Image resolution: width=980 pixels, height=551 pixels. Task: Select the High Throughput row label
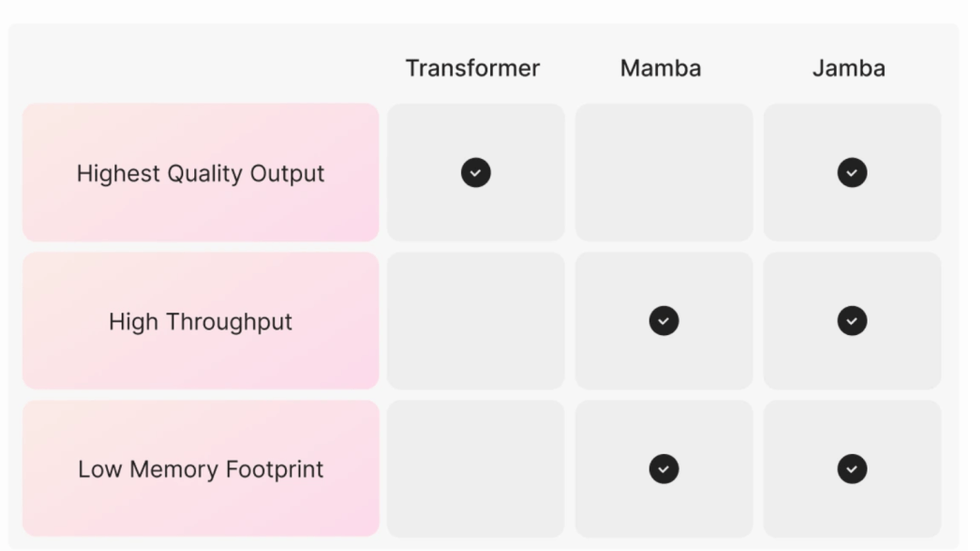pyautogui.click(x=201, y=321)
